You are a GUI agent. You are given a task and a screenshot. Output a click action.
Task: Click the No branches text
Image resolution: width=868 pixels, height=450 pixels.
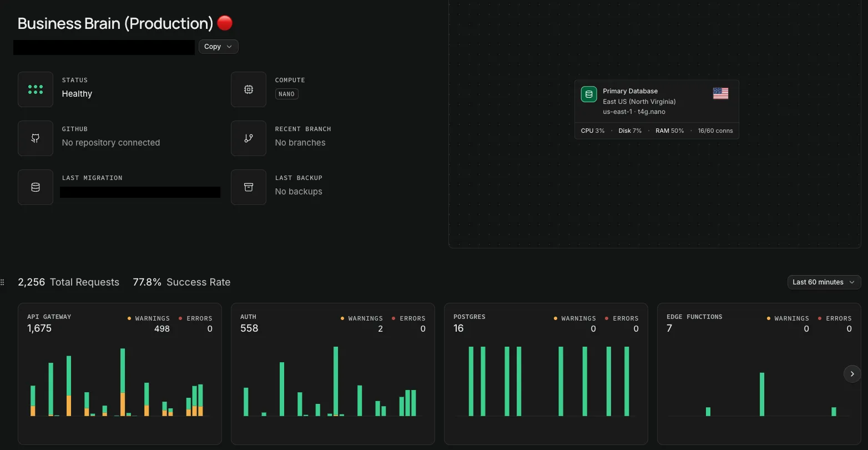coord(300,143)
